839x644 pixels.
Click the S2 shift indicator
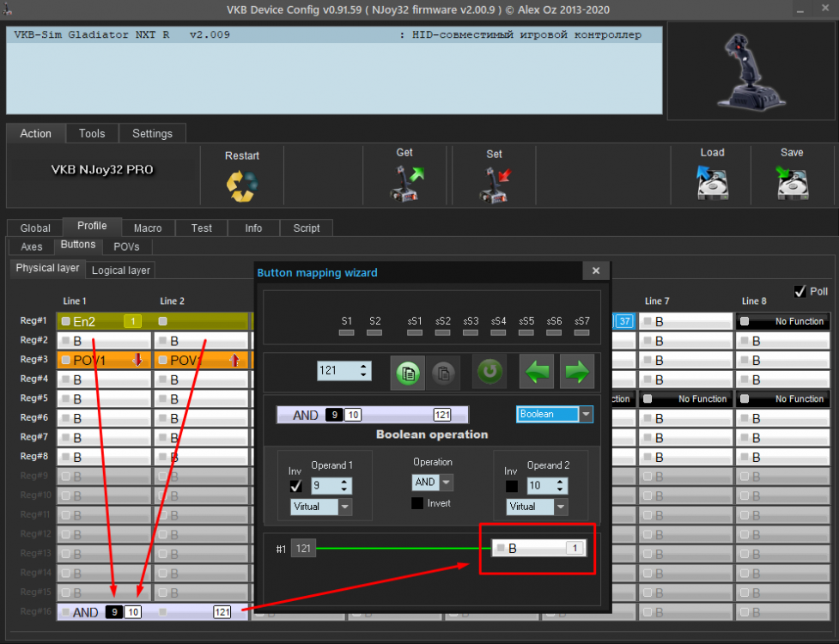374,332
